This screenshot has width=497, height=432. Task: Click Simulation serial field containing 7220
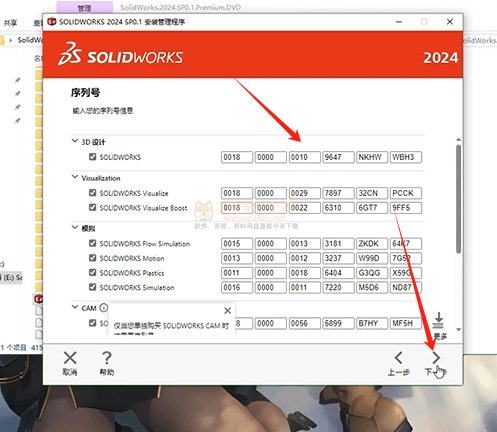[338, 287]
